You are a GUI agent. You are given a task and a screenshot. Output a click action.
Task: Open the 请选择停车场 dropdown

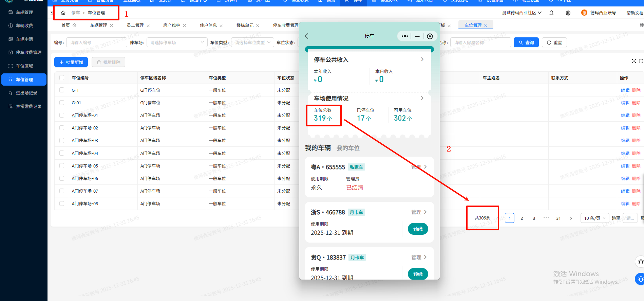click(177, 42)
